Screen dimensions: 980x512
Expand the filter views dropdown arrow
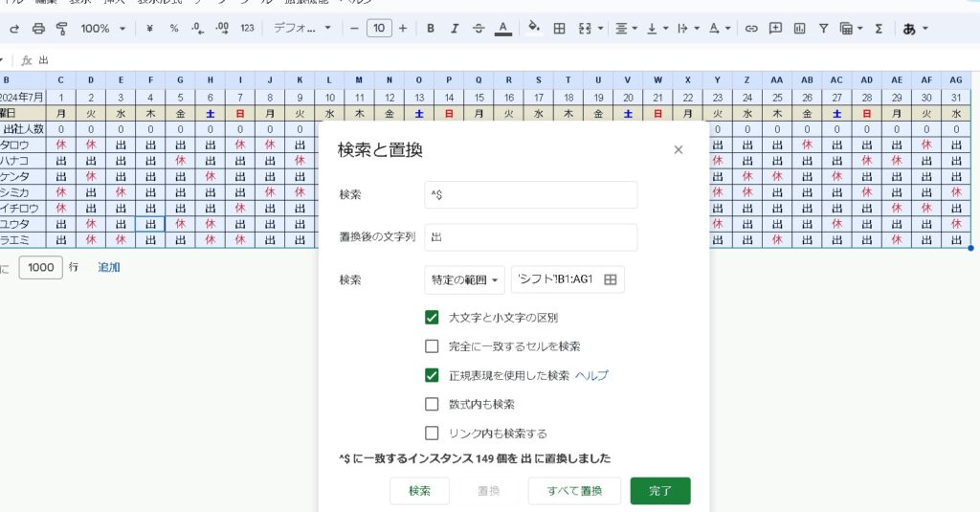[860, 28]
